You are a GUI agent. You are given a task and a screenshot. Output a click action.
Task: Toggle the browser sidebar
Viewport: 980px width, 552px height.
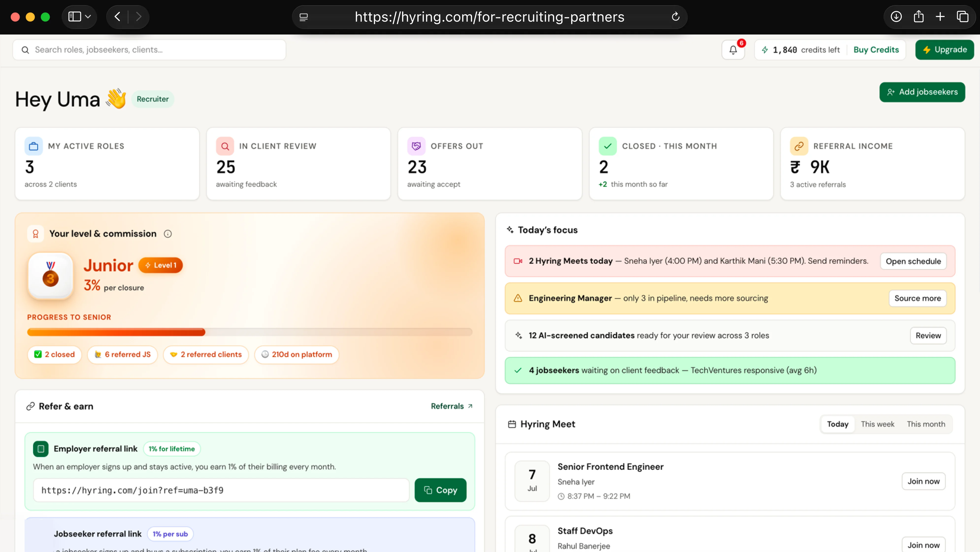pos(75,17)
